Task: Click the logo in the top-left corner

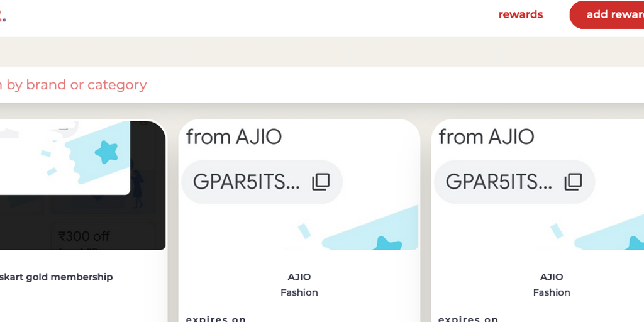Action: click(3, 16)
